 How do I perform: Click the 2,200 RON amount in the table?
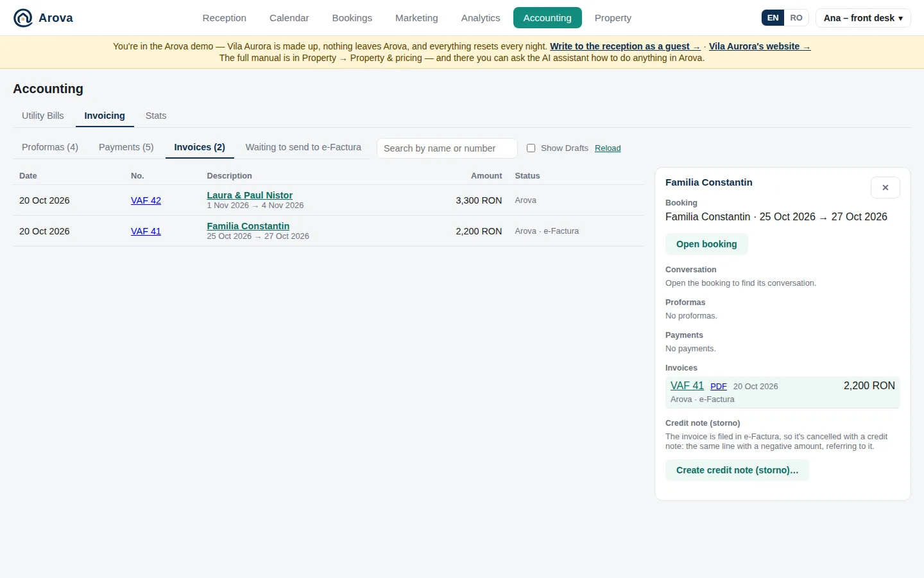click(479, 231)
